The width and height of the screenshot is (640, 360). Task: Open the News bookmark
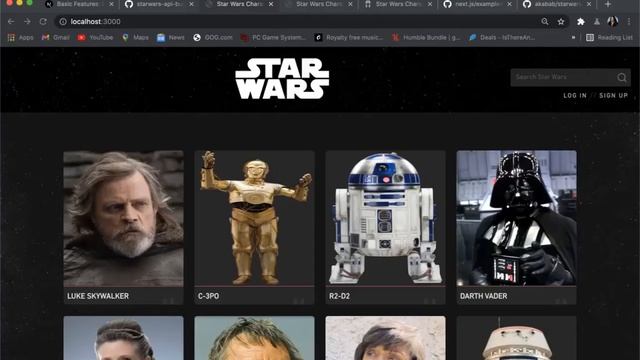171,38
